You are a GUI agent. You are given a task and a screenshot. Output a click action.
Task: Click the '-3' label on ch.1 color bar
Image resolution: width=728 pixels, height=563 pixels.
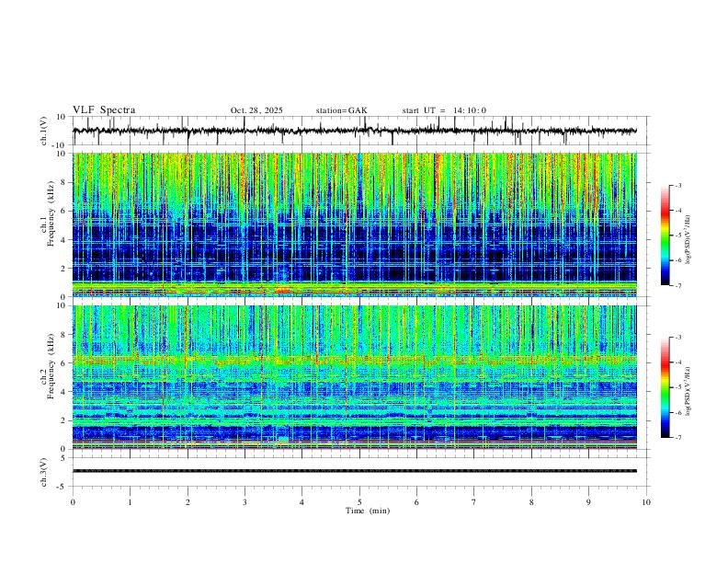[677, 185]
